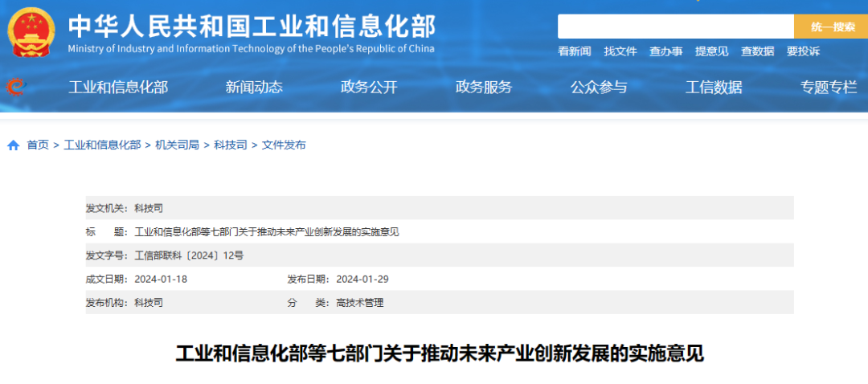This screenshot has width=868, height=384.
Task: Click document number 工信部联科〔2024〕12号
Action: 189,255
